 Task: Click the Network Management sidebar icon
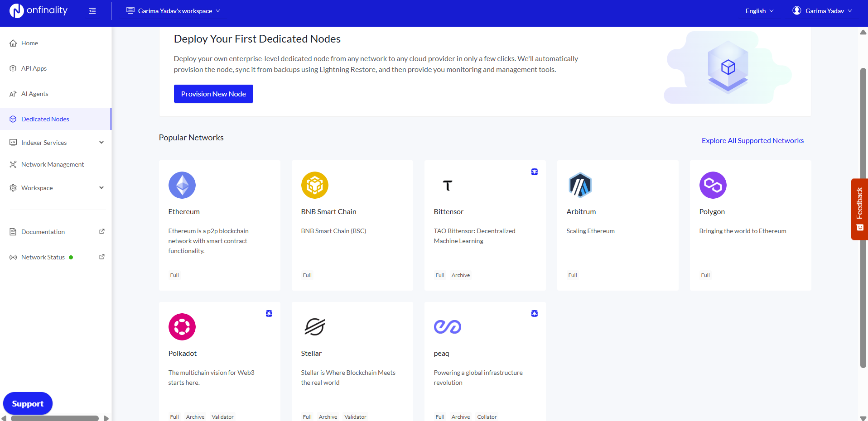click(x=13, y=164)
